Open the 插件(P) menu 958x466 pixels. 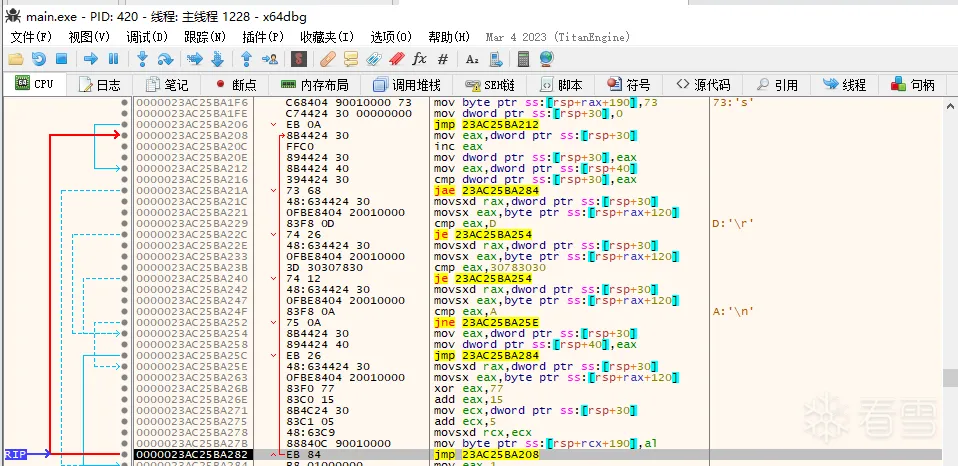pyautogui.click(x=263, y=37)
